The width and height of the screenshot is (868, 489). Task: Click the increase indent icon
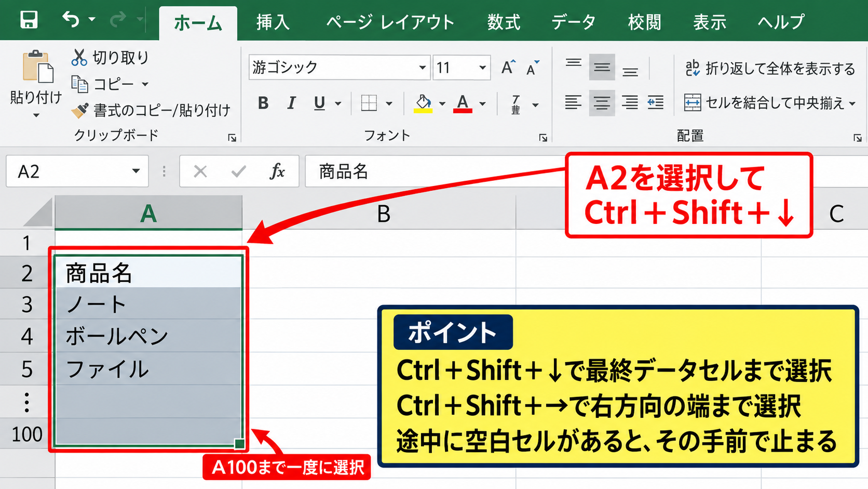656,102
